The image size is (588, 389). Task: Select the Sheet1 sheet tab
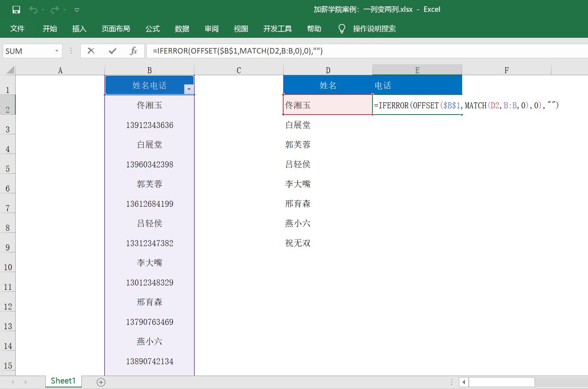(x=63, y=380)
